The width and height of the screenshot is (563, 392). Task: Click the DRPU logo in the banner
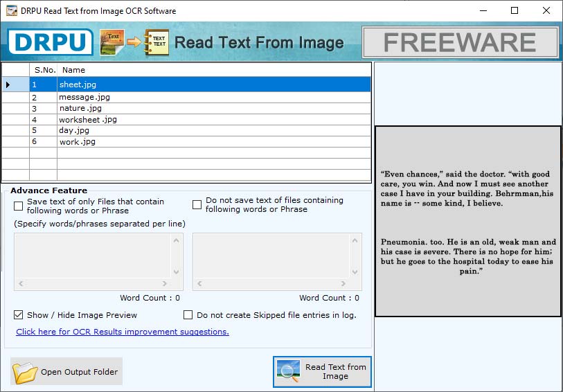51,42
